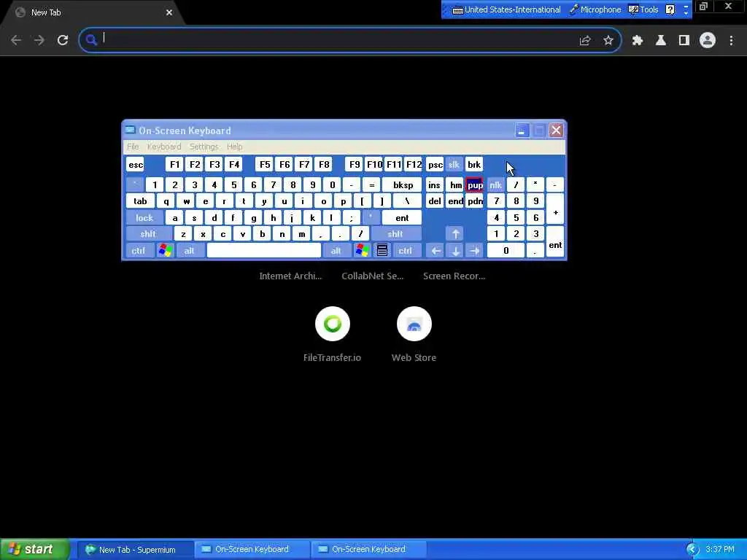Click the share icon in the address bar
747x560 pixels.
584,41
